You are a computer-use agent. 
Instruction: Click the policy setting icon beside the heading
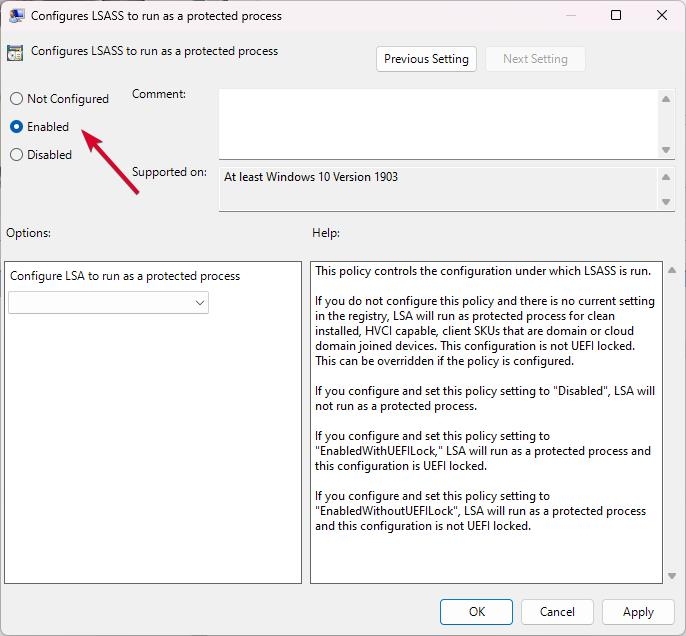15,53
